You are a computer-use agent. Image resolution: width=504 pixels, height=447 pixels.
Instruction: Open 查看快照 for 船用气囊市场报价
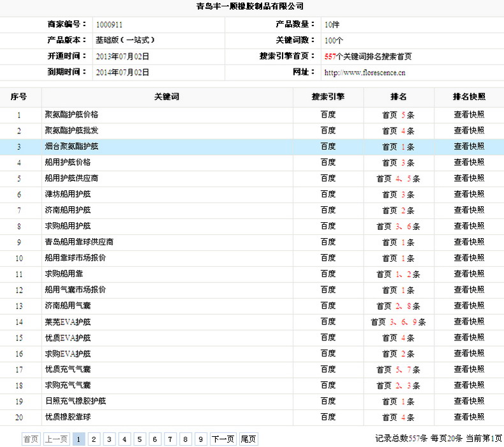(x=469, y=290)
